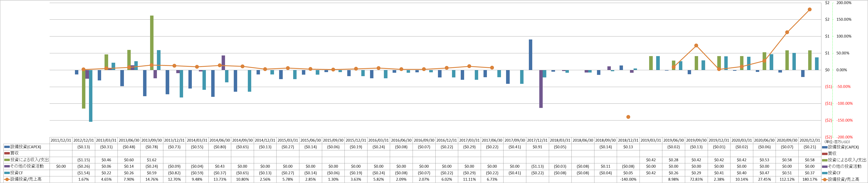Image resolution: width=868 pixels, height=183 pixels.
Task: Click the 180.17% ratio cell
Action: [810, 179]
